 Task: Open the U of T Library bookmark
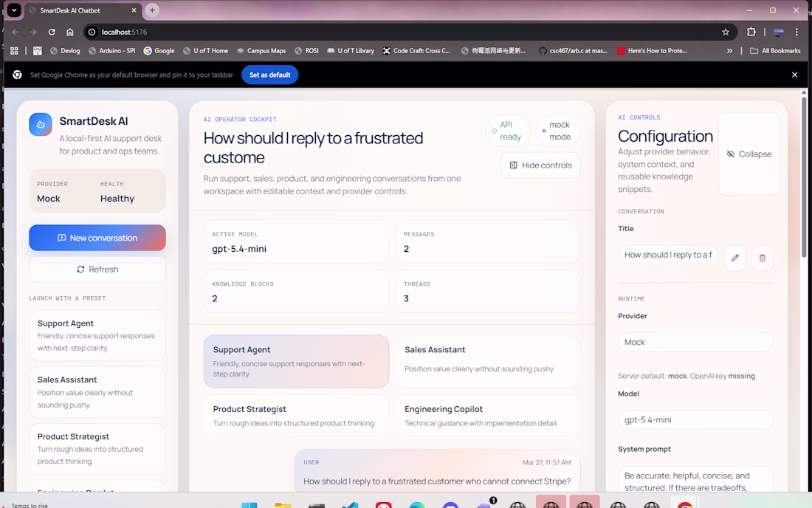[350, 51]
